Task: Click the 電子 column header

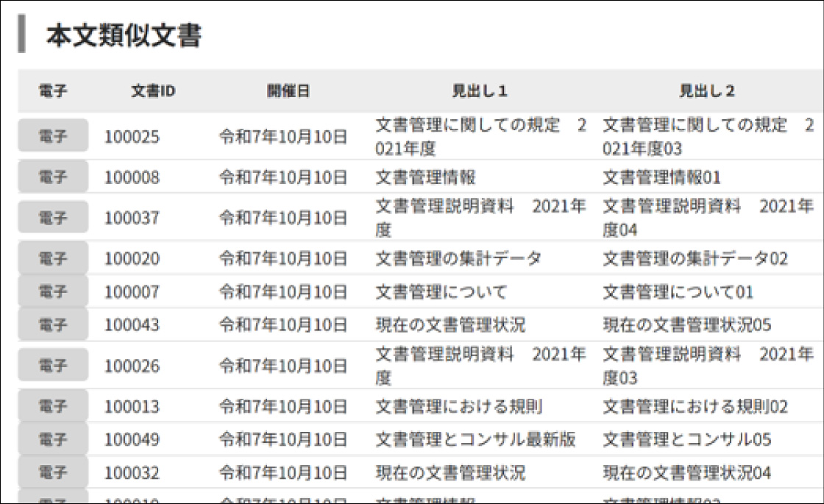Action: pyautogui.click(x=53, y=91)
